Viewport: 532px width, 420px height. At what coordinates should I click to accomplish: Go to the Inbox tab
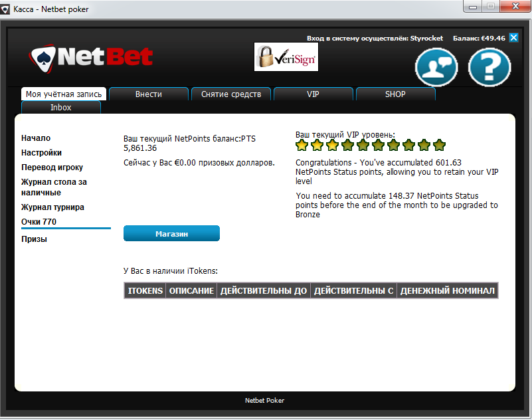tap(61, 107)
